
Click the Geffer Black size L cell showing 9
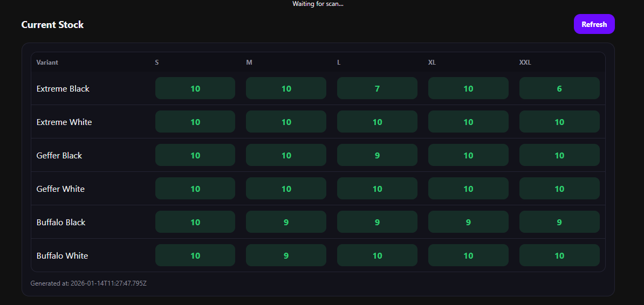(x=377, y=155)
